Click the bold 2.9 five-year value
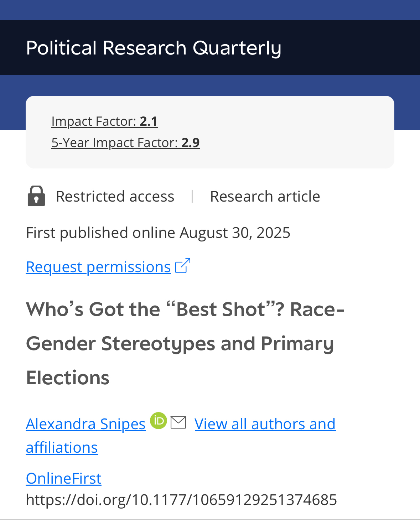 click(x=191, y=143)
